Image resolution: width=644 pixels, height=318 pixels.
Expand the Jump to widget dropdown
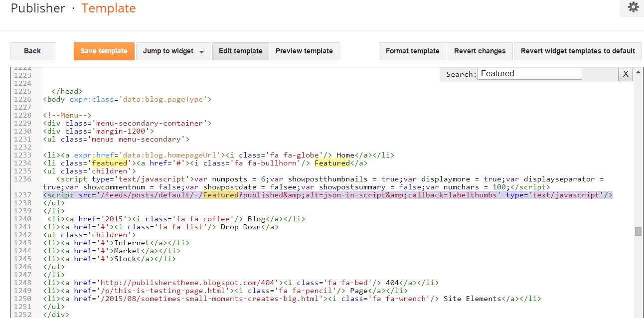173,51
